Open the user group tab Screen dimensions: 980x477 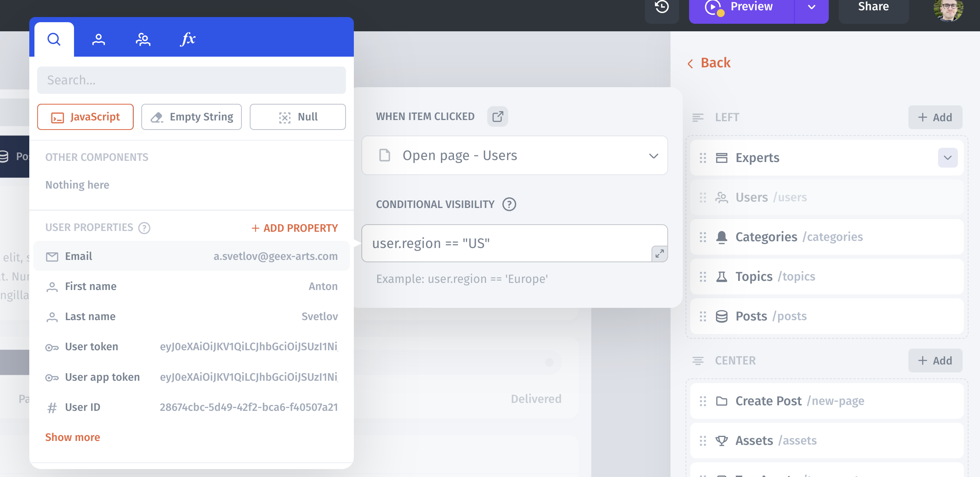(143, 39)
